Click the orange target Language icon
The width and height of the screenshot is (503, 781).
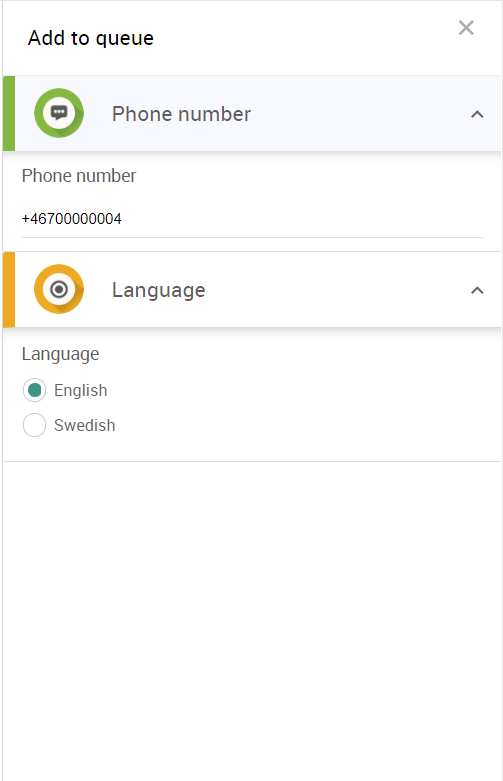click(x=59, y=289)
